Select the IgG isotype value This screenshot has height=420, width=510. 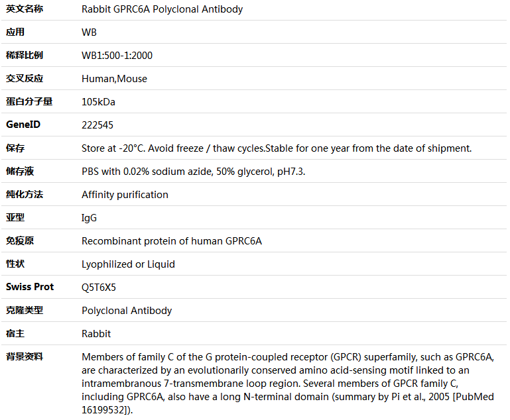(89, 218)
